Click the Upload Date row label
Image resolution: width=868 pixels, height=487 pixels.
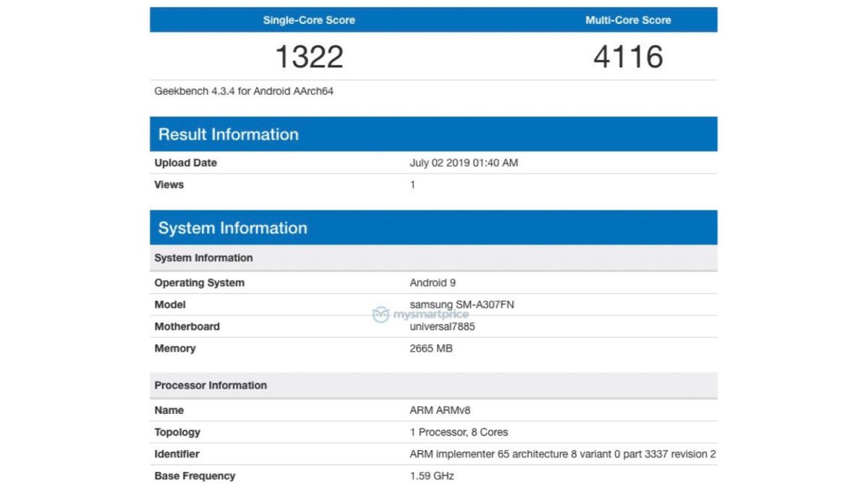click(x=185, y=163)
